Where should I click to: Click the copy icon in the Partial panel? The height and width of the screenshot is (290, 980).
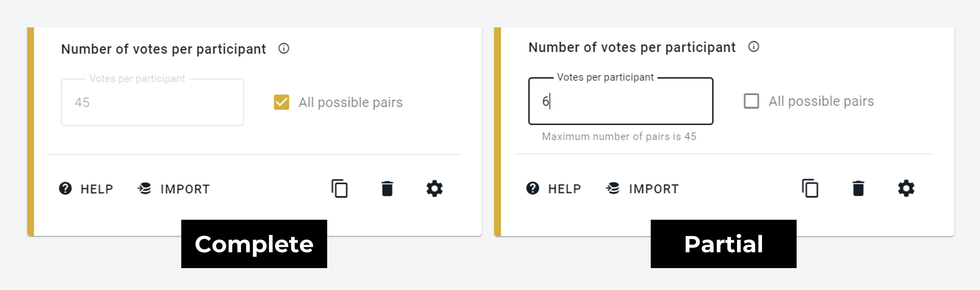click(810, 188)
